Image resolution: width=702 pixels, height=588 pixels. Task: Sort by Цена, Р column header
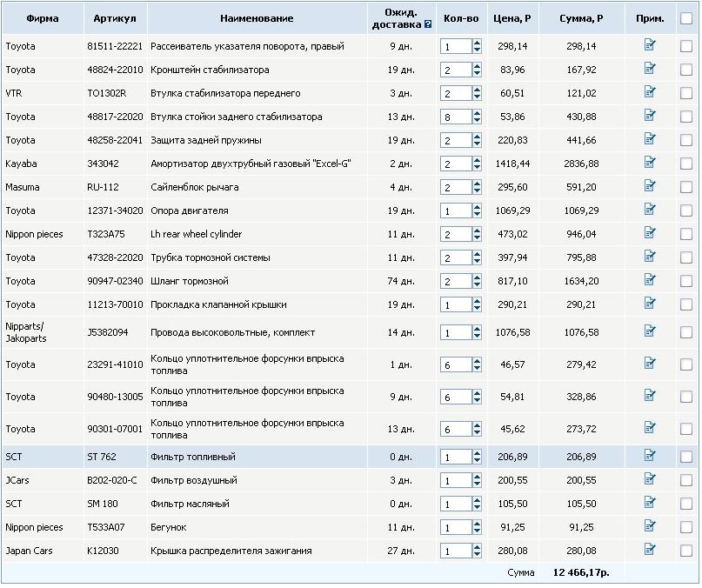(512, 18)
